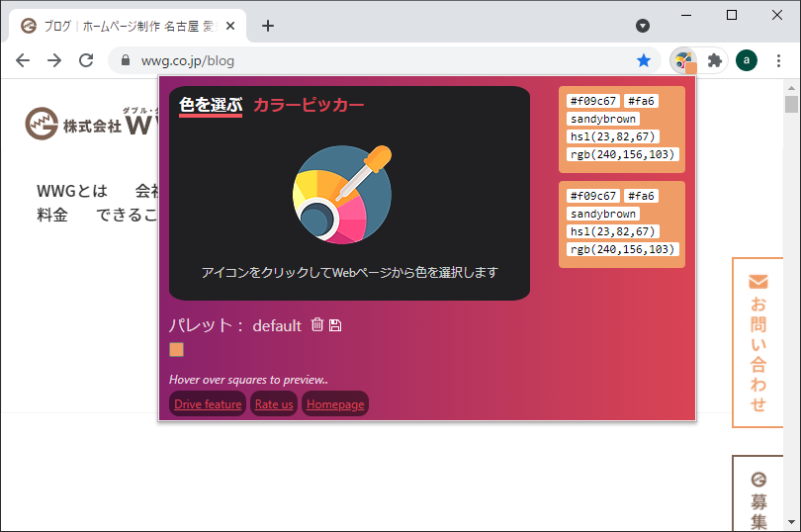Select the sandybrown swatch in the palette
Image resolution: width=801 pixels, height=532 pixels.
tap(176, 349)
